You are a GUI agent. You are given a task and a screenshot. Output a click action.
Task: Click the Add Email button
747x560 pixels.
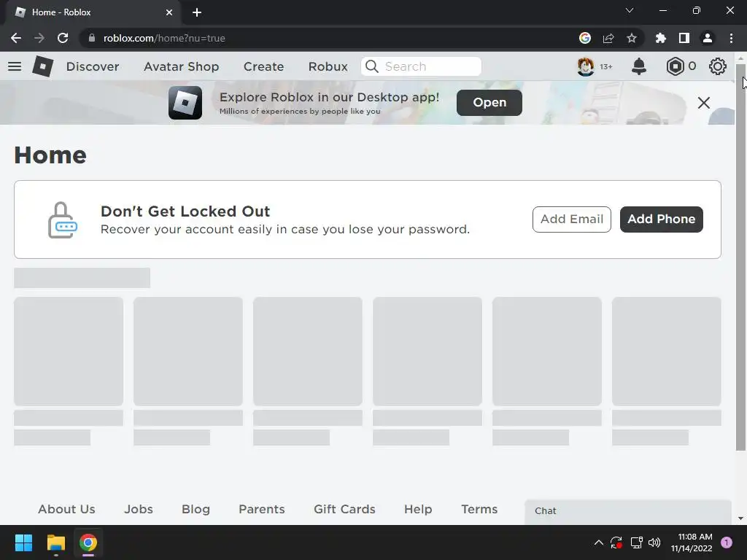pyautogui.click(x=572, y=219)
